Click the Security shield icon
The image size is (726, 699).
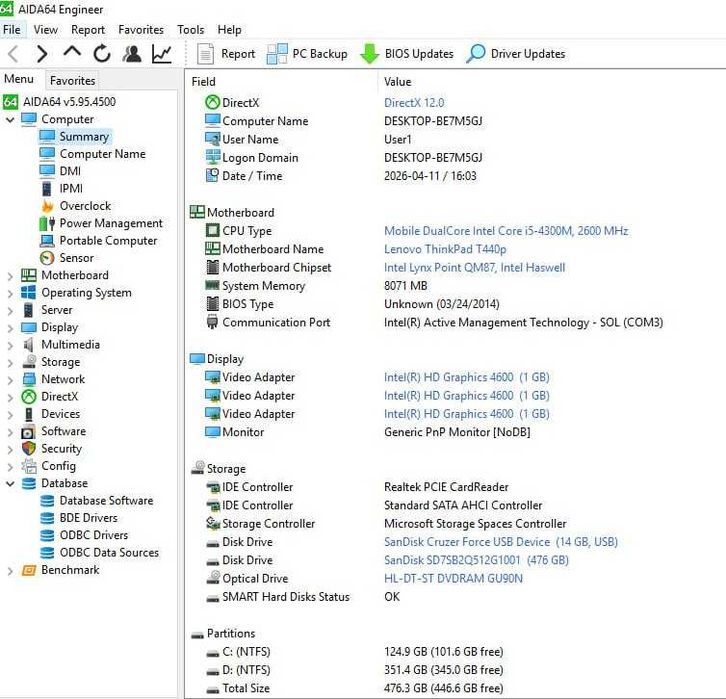point(29,449)
